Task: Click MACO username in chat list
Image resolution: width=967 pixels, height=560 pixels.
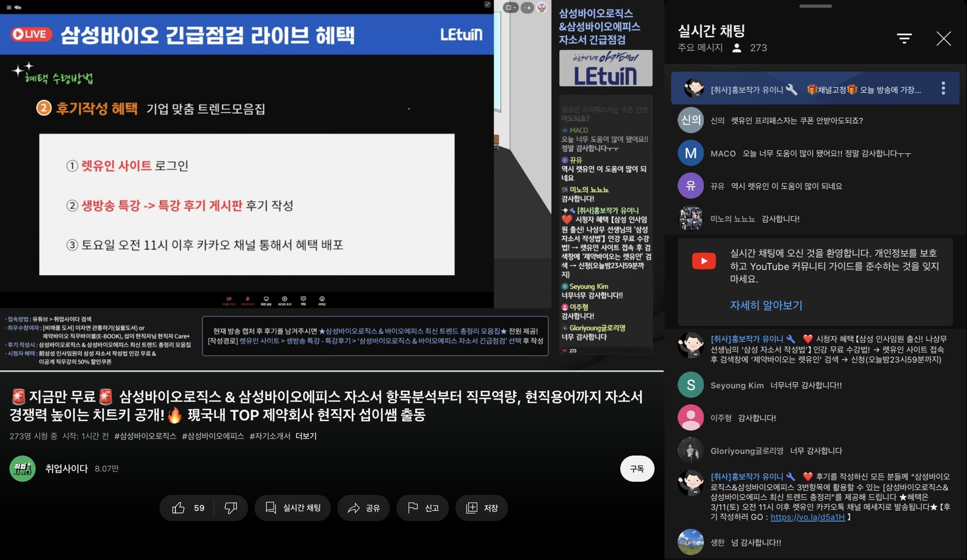Action: (723, 154)
